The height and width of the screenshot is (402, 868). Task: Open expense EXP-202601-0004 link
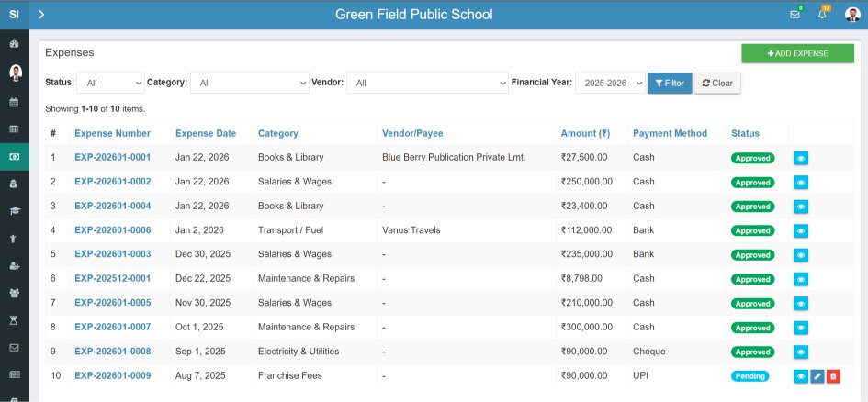tap(112, 207)
